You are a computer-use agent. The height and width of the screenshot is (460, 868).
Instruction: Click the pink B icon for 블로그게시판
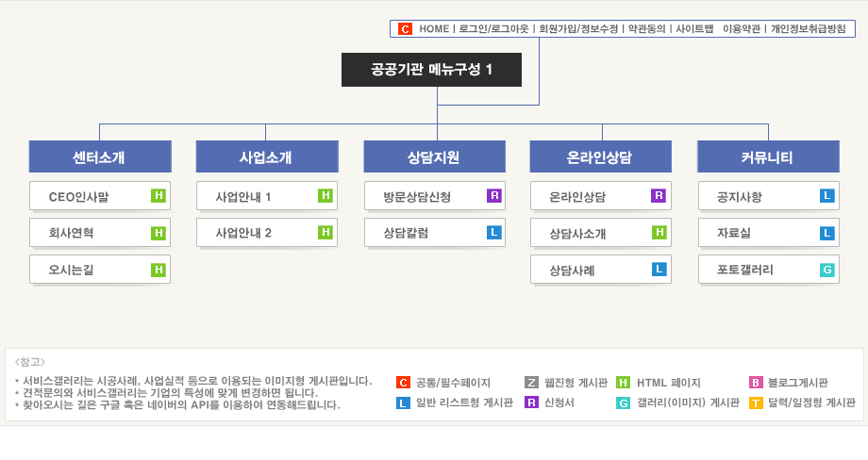coord(756,383)
